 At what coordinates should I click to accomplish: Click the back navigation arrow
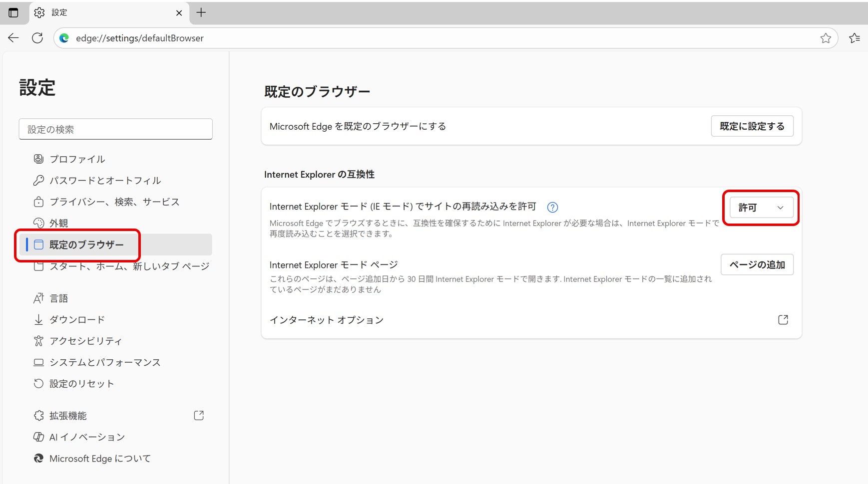click(x=13, y=38)
